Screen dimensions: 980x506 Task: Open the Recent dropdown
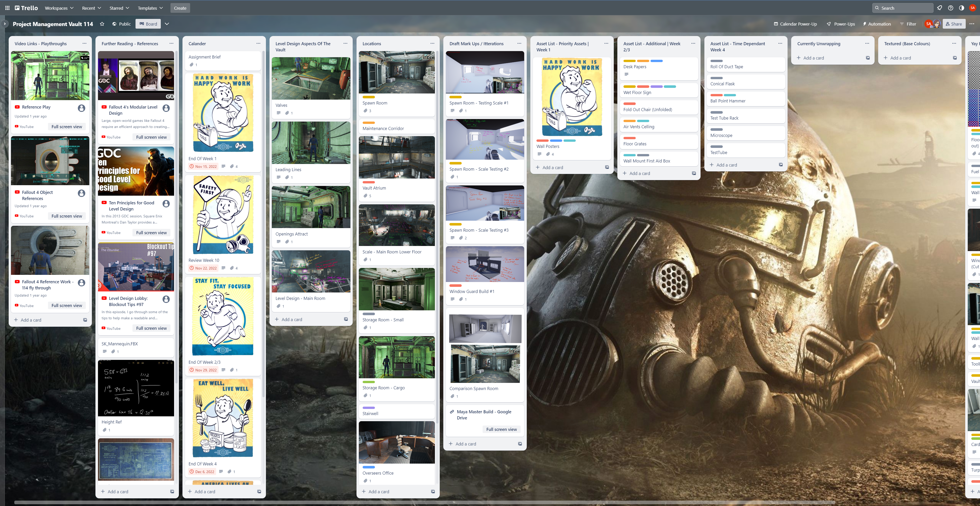coord(91,8)
